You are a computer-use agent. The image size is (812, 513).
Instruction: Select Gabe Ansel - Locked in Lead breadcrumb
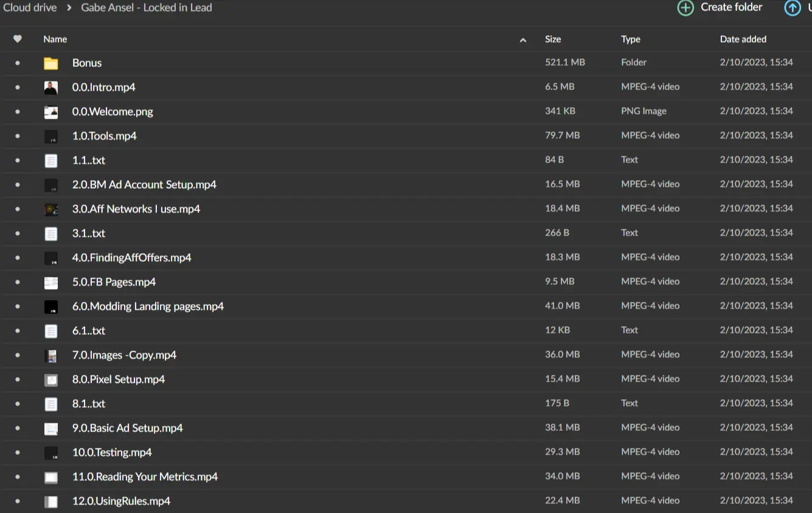pos(147,8)
